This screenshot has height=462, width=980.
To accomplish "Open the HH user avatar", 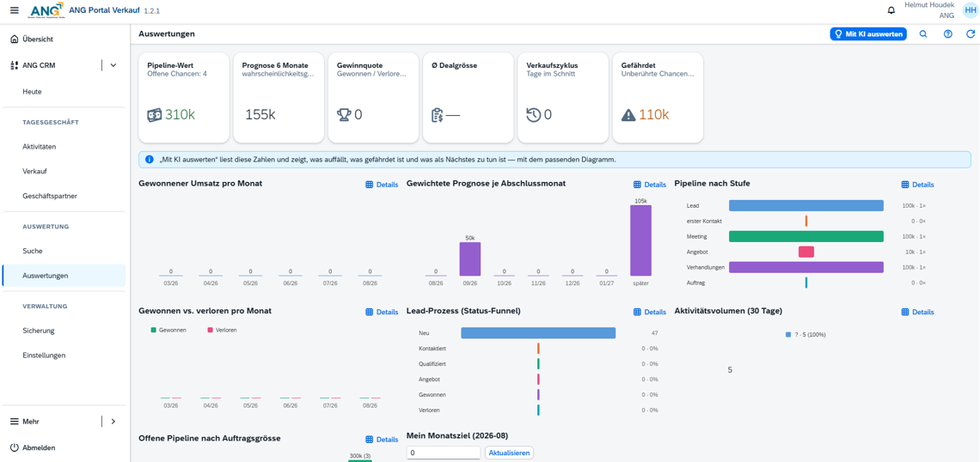I will point(970,10).
